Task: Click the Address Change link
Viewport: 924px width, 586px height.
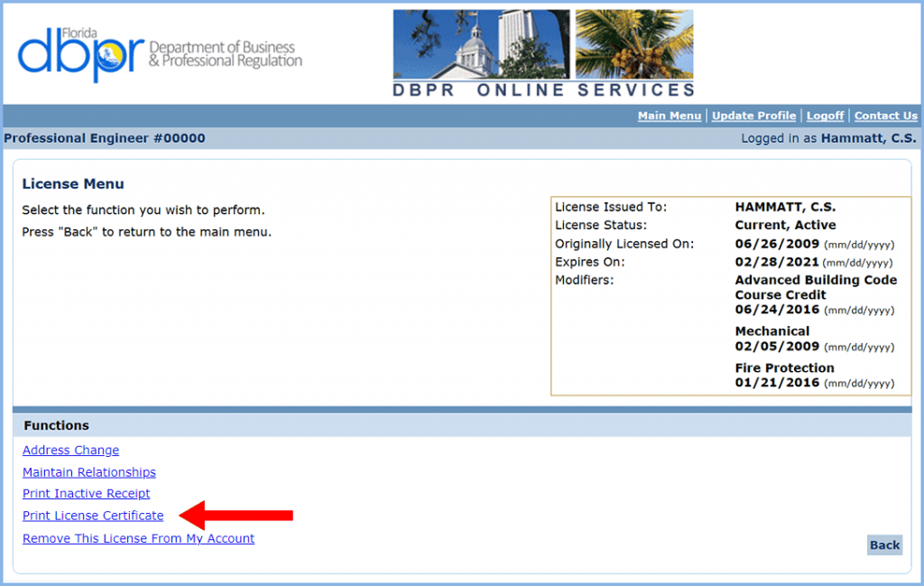Action: pyautogui.click(x=70, y=451)
